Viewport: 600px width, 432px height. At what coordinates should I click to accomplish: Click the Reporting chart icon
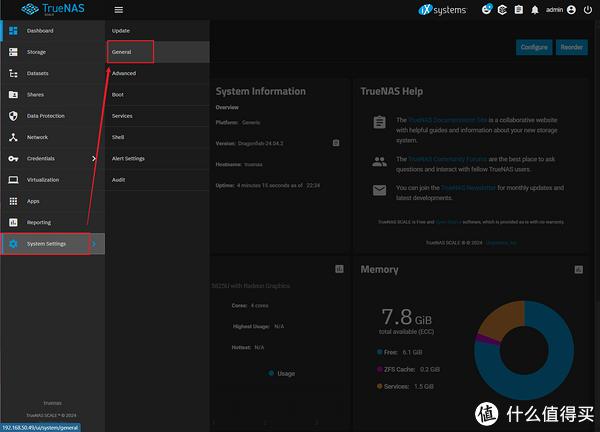(x=13, y=222)
